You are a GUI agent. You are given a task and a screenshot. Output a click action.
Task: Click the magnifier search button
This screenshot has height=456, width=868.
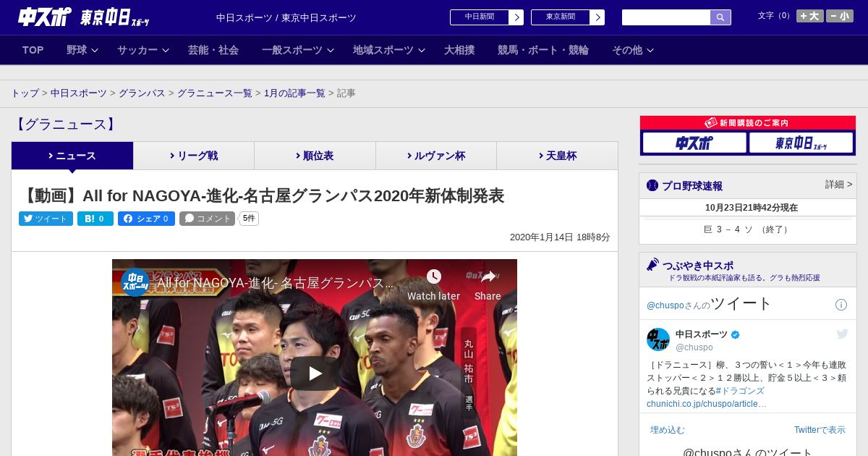tap(720, 17)
